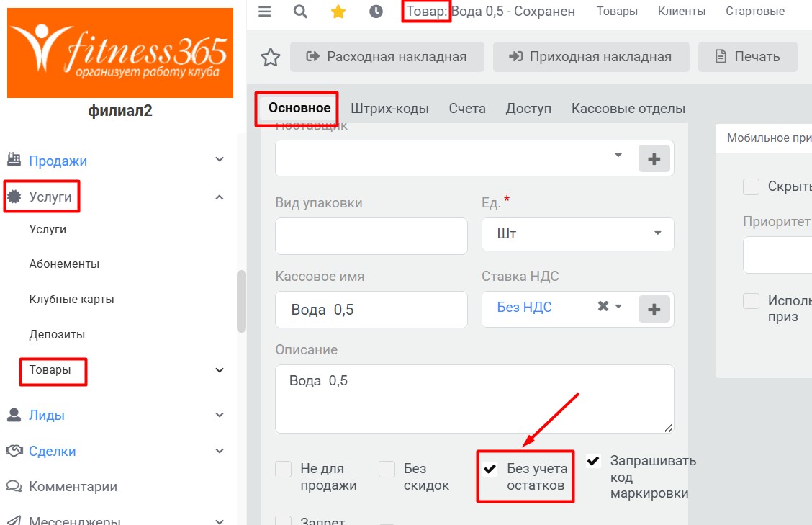Open the supplier dropdown arrow
812x525 pixels.
618,156
